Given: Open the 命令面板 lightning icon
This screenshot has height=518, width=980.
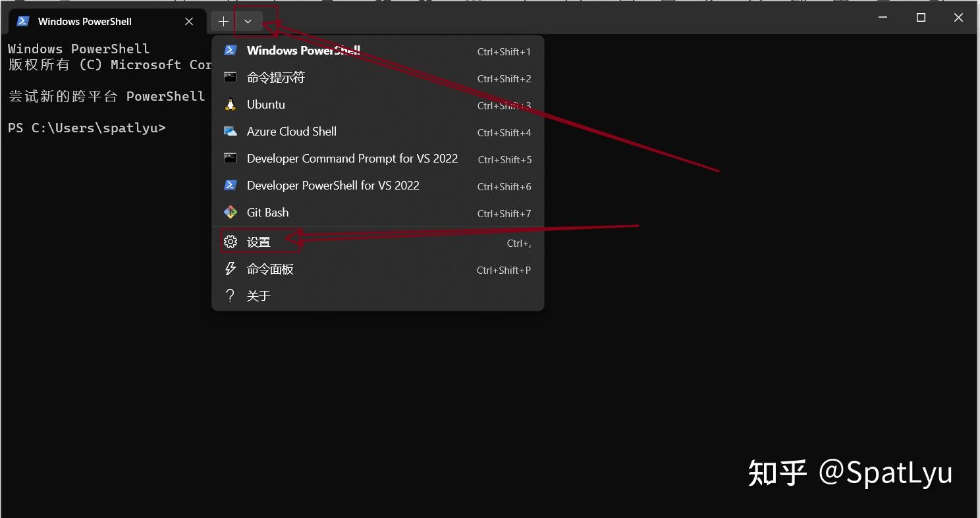Looking at the screenshot, I should click(229, 269).
